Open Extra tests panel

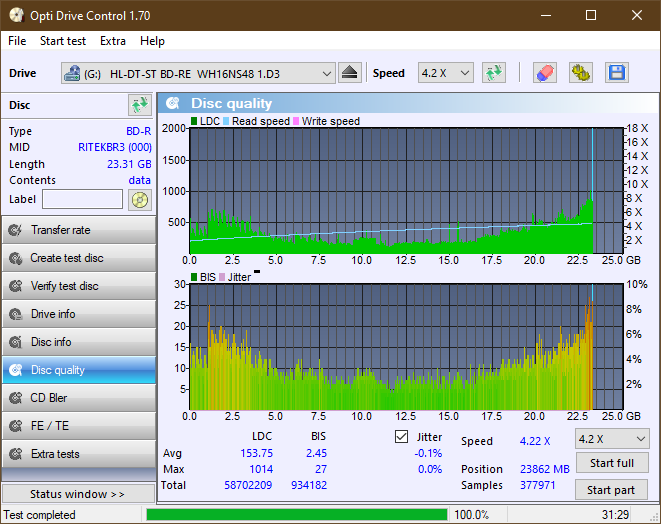[79, 454]
